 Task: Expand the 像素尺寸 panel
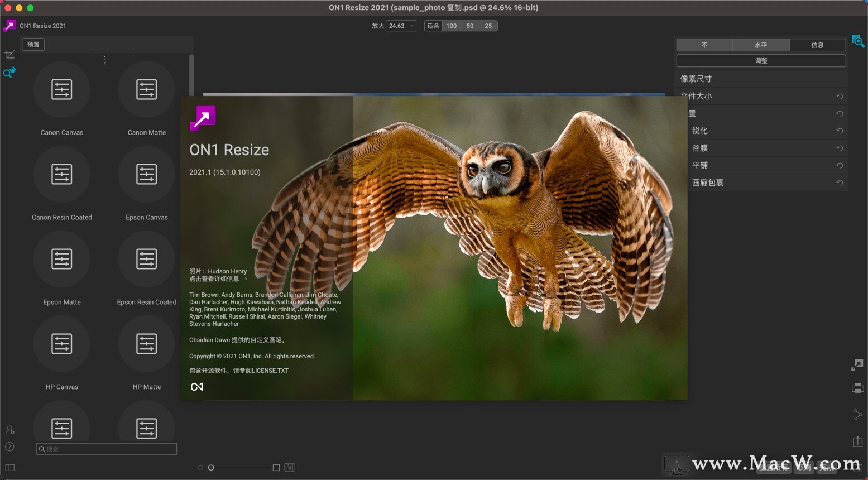coord(761,79)
